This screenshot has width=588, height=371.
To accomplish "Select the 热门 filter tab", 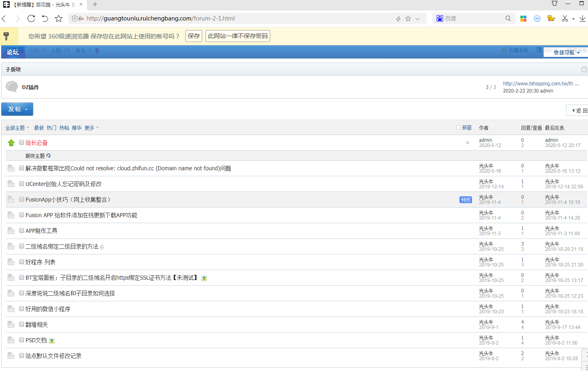I will point(51,128).
